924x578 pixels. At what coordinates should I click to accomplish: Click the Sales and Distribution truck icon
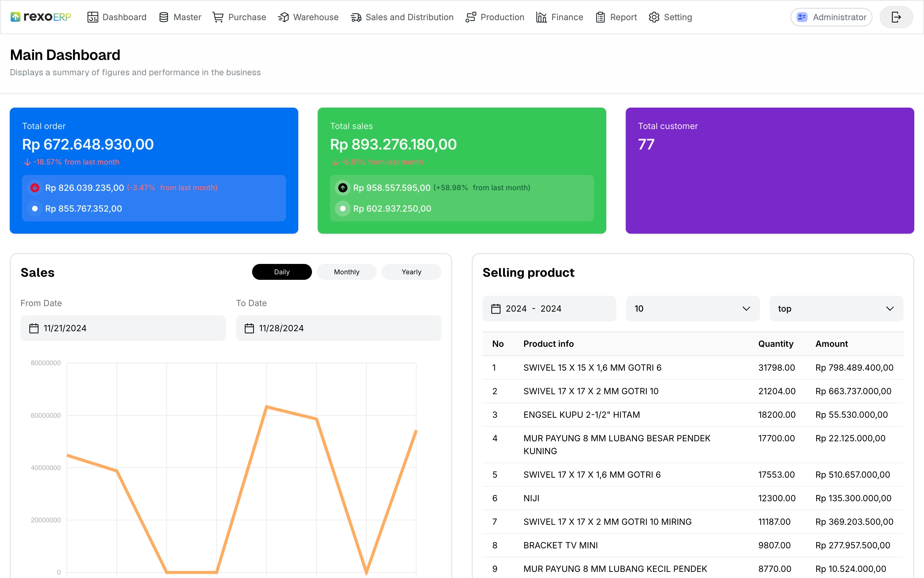click(356, 17)
